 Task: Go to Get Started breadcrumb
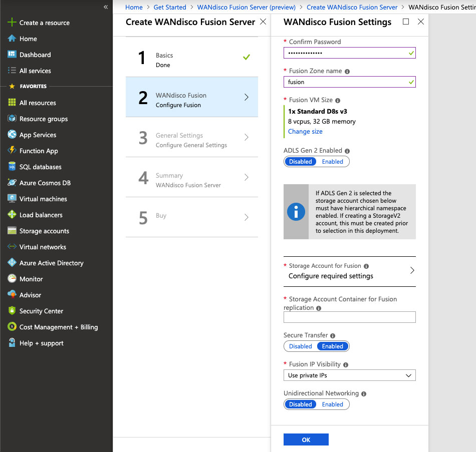(x=170, y=8)
